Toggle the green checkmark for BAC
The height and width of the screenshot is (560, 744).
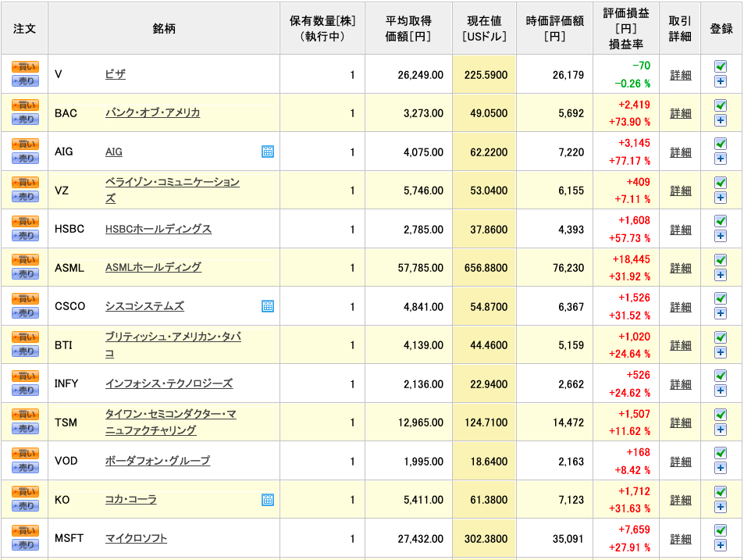pos(721,105)
